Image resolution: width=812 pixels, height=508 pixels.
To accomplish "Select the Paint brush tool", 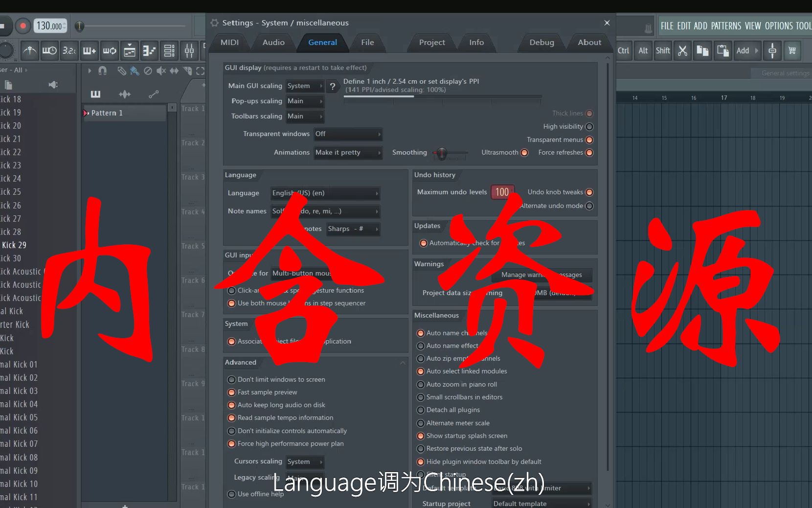I will (x=135, y=71).
